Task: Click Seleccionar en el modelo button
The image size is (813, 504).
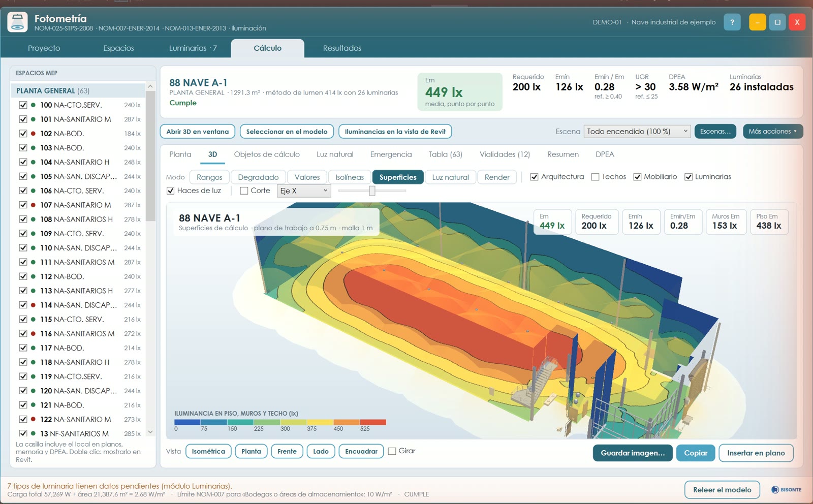Action: pyautogui.click(x=287, y=132)
